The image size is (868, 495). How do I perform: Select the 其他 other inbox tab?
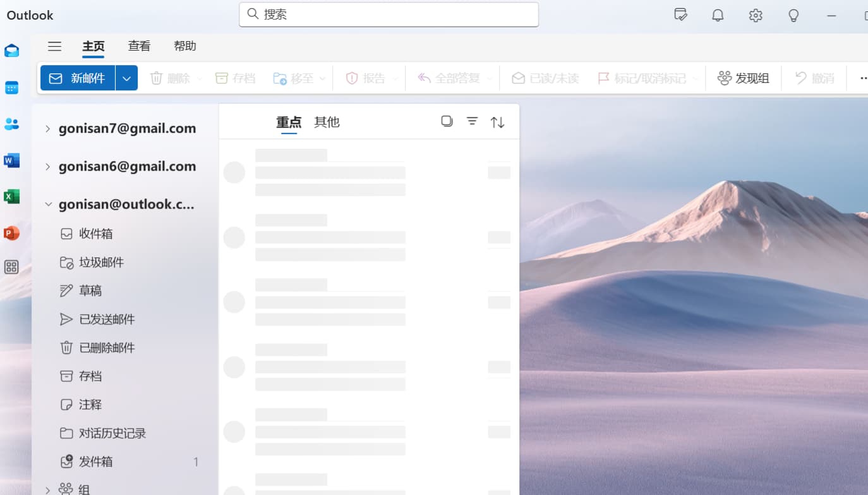tap(327, 122)
